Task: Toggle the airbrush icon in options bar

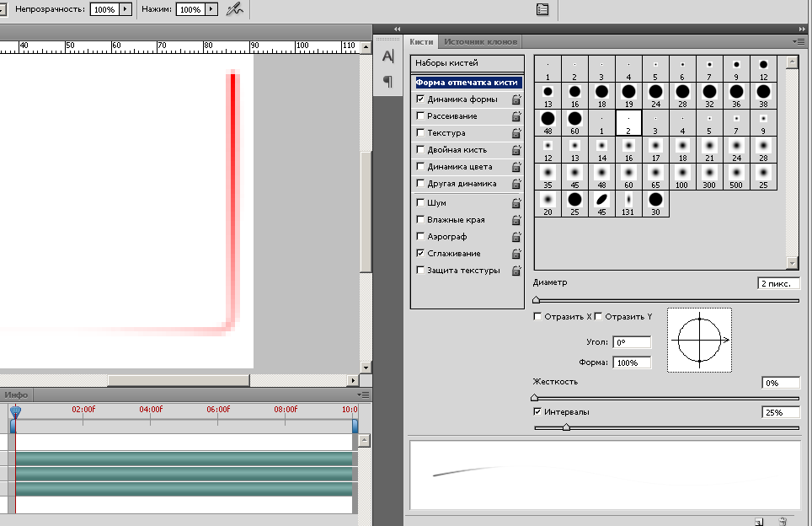Action: 235,9
